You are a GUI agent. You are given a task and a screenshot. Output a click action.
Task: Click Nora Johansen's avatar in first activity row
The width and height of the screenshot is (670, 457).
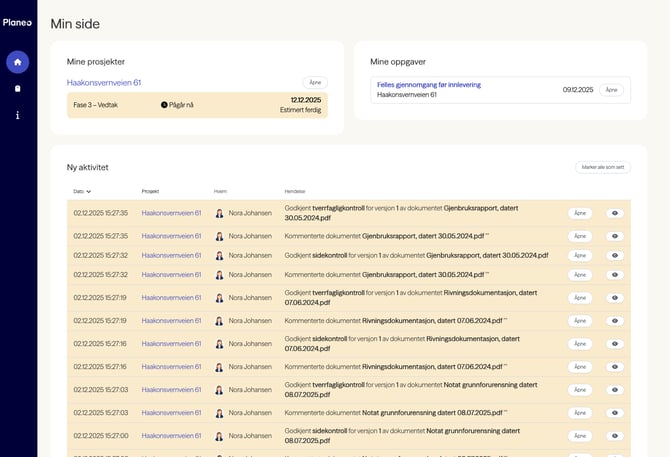(x=220, y=213)
